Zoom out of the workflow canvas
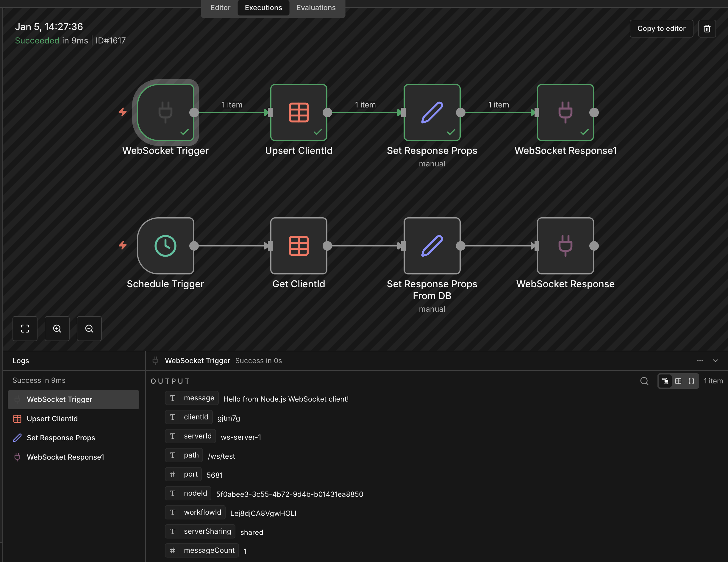 tap(89, 329)
